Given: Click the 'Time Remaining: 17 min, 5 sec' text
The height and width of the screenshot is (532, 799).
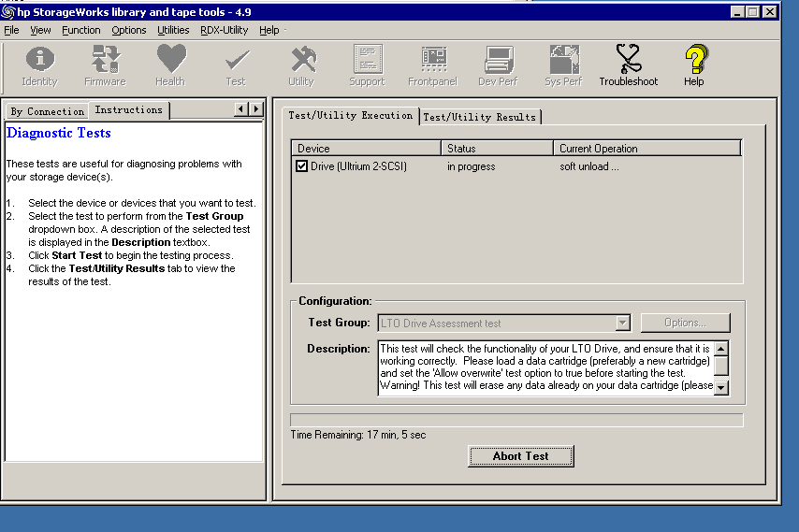Looking at the screenshot, I should point(358,435).
